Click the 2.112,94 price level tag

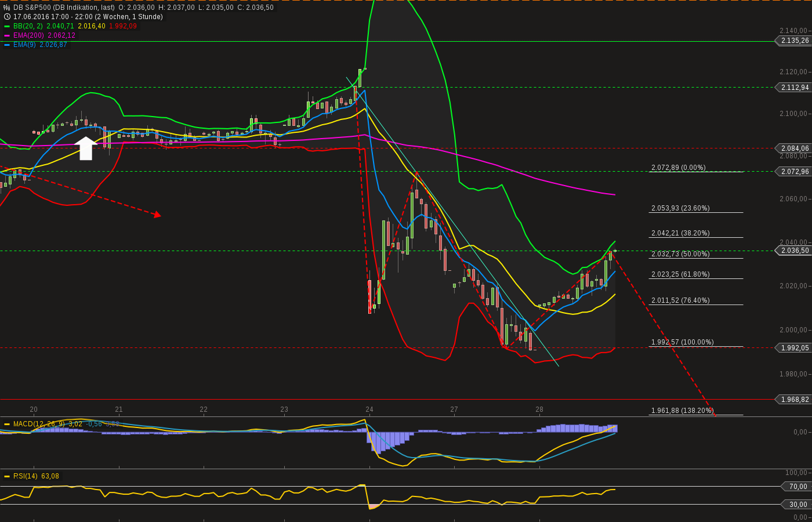(x=793, y=88)
